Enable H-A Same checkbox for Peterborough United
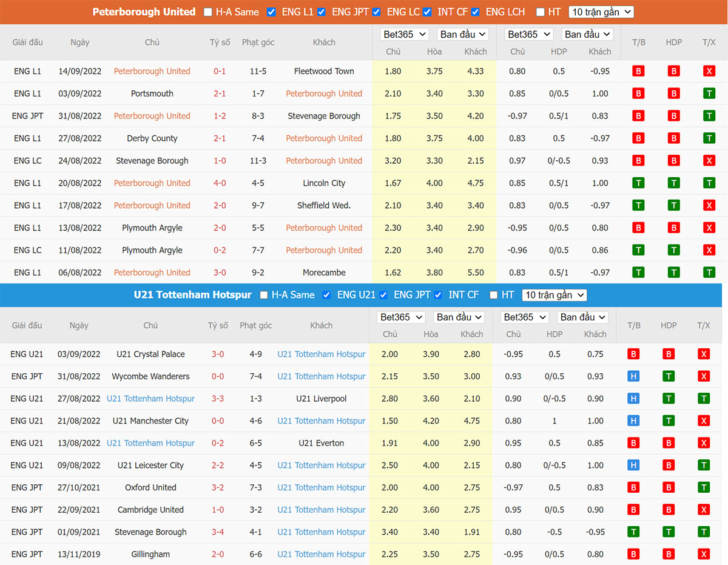This screenshot has height=565, width=728. tap(208, 12)
